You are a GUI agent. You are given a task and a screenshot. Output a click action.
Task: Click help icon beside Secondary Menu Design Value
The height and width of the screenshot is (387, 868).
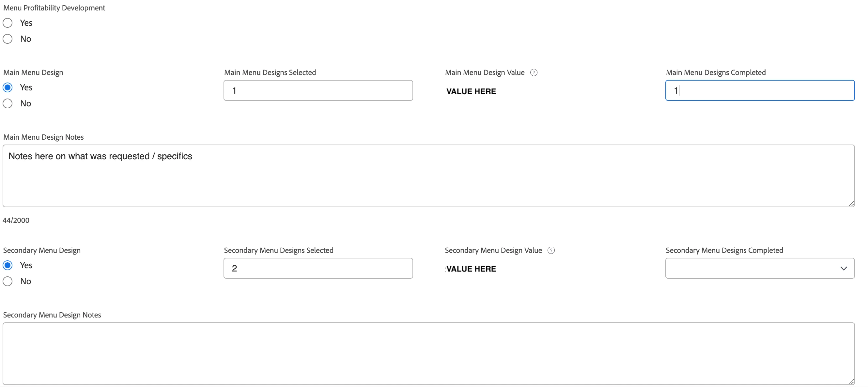tap(551, 250)
